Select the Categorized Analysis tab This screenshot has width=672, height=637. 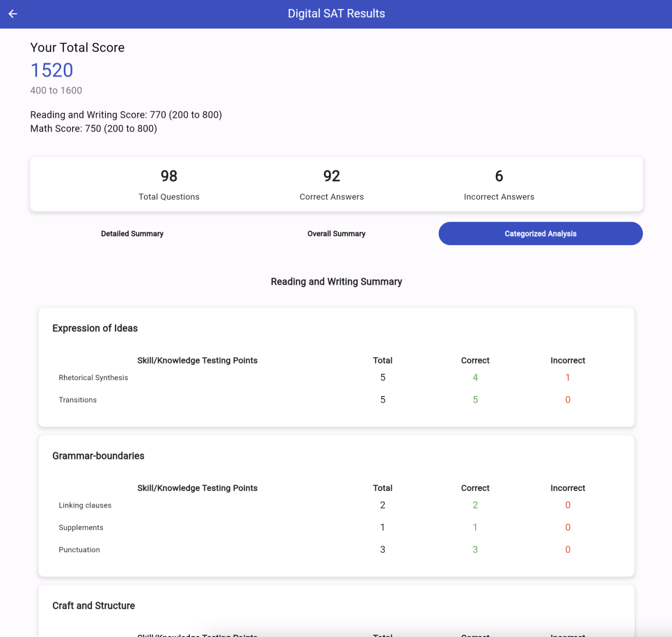540,234
